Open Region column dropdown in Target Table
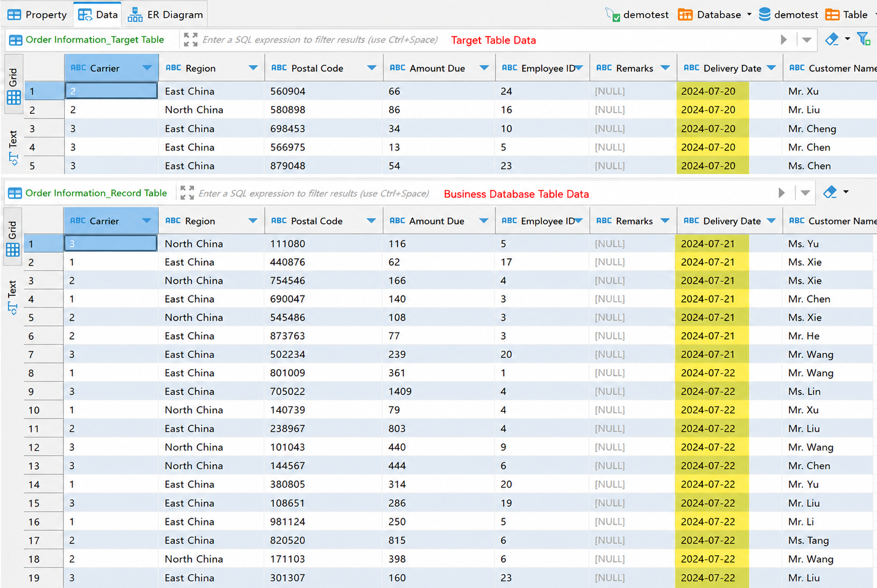 (253, 68)
